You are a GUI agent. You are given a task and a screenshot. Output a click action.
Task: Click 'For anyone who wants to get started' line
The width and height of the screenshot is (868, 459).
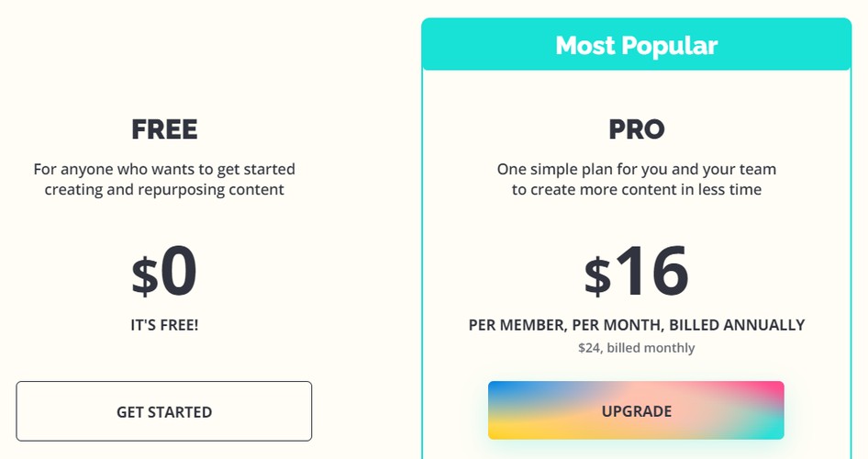164,169
